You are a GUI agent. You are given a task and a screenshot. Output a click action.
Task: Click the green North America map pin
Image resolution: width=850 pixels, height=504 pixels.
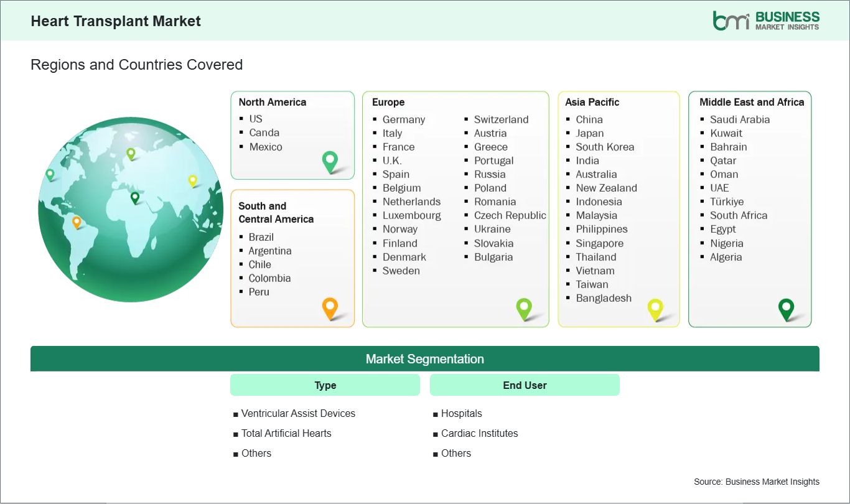[x=329, y=161]
